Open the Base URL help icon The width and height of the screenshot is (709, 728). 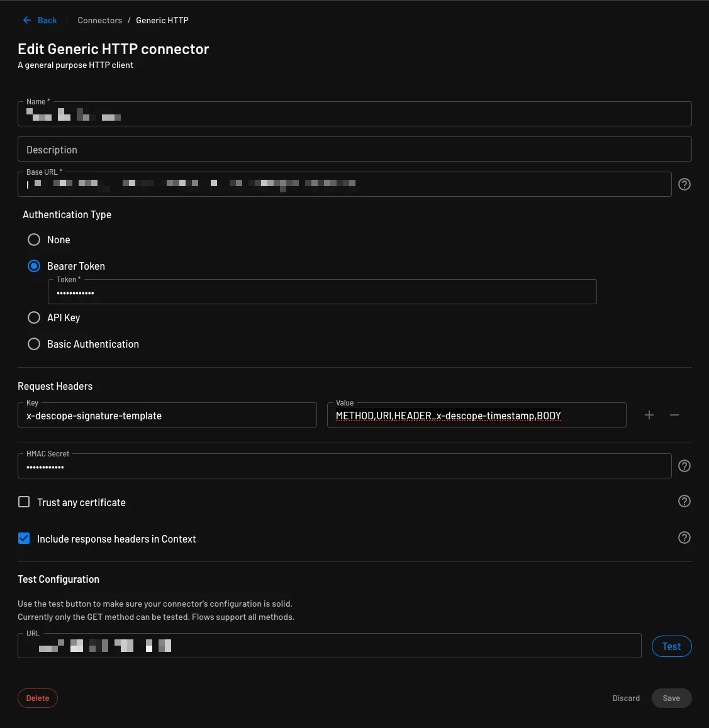tap(684, 184)
